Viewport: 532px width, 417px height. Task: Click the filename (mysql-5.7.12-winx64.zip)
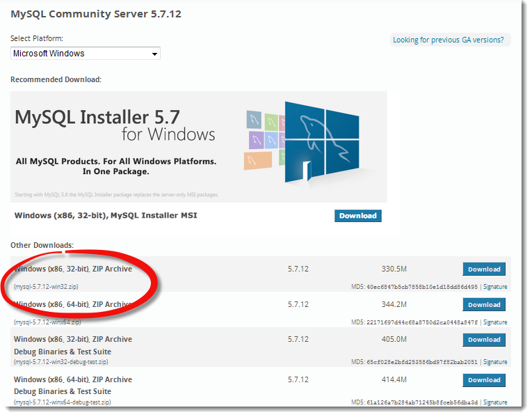tap(47, 322)
